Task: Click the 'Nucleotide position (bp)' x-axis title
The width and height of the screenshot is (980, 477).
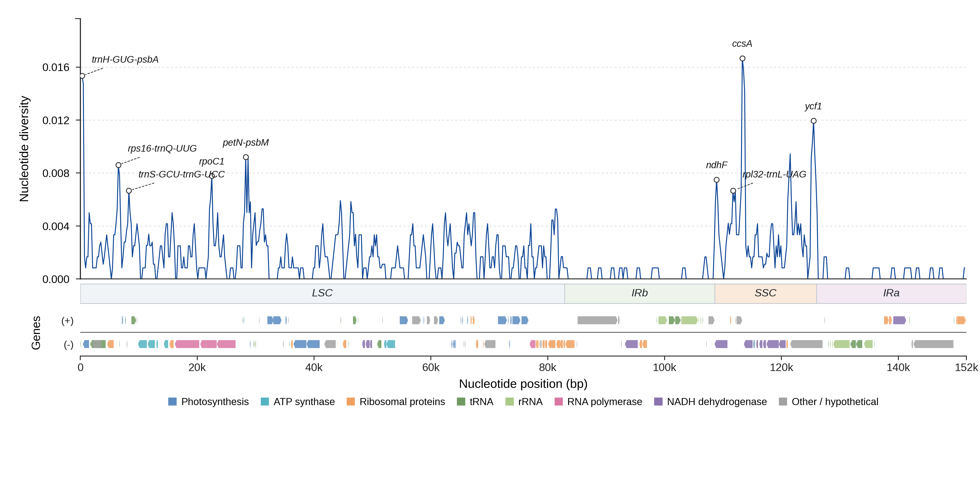Action: point(523,384)
